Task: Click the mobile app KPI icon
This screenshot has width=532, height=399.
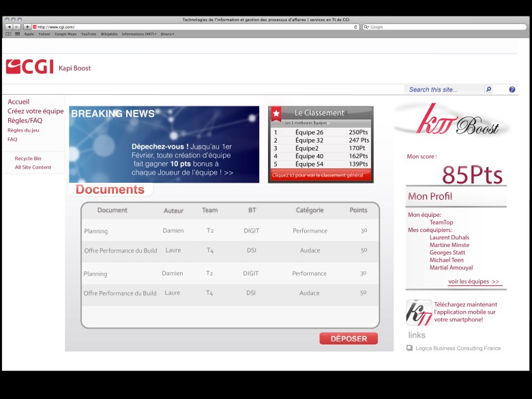Action: point(419,312)
